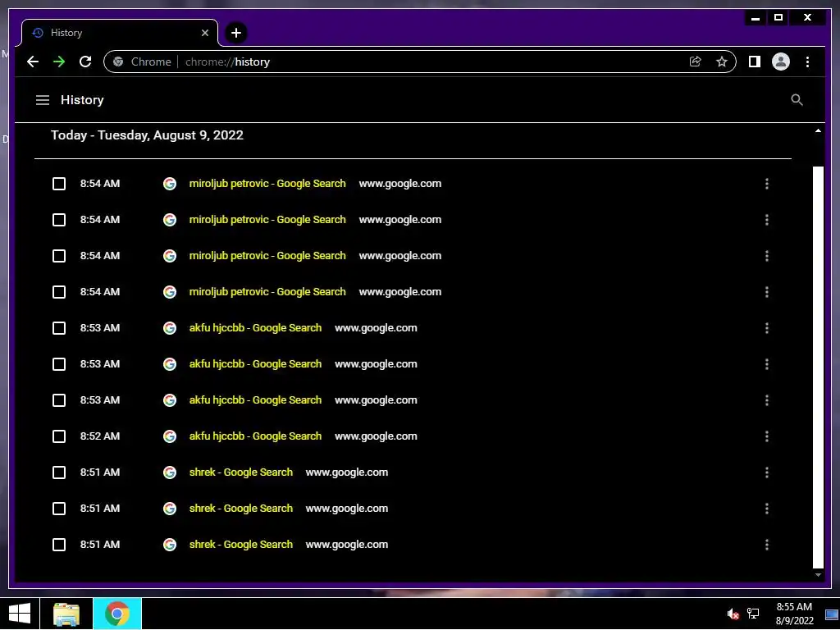Tick checkbox of bottommost shrek entry
This screenshot has height=630, width=840.
click(x=59, y=545)
